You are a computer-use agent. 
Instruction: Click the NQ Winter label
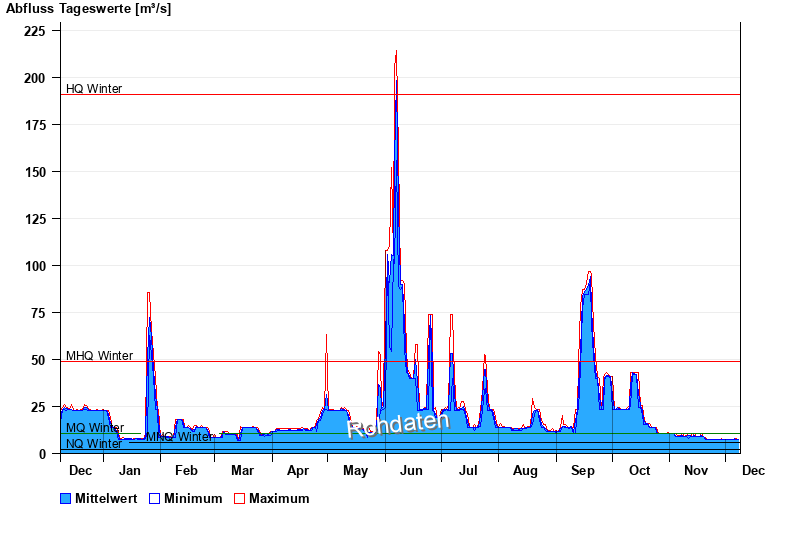(x=94, y=444)
